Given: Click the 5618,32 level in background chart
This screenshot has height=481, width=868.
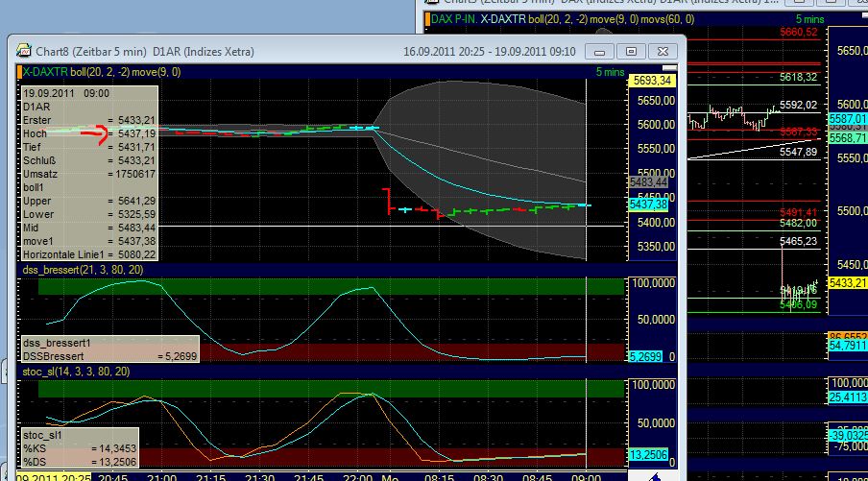Looking at the screenshot, I should pyautogui.click(x=798, y=77).
